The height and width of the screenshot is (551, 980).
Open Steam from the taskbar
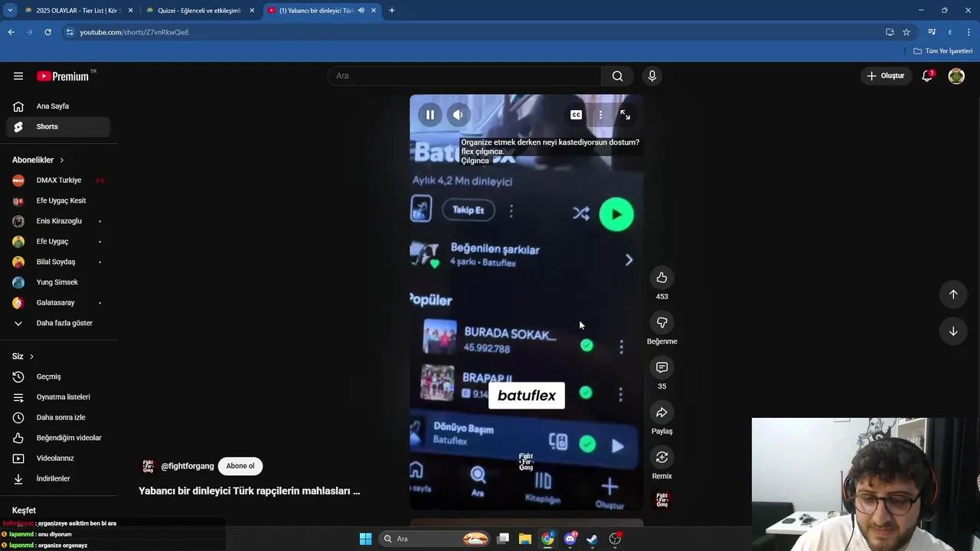pyautogui.click(x=592, y=539)
